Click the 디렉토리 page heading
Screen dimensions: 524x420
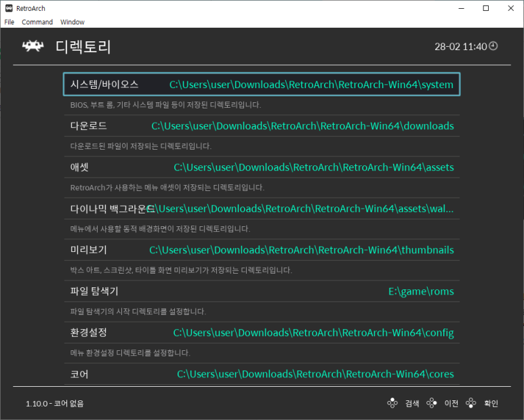pyautogui.click(x=83, y=47)
